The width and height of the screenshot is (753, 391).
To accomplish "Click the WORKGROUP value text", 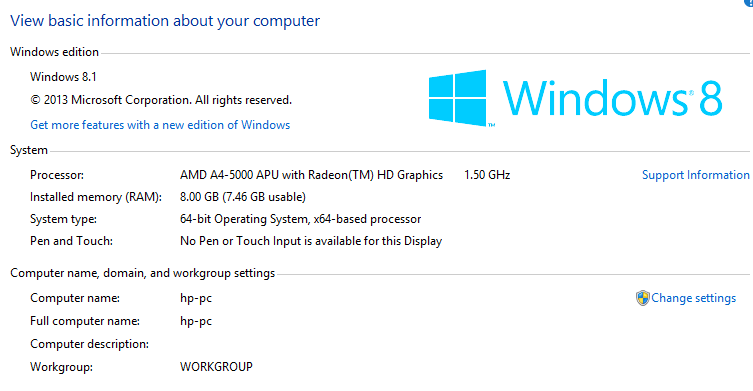I will [216, 367].
